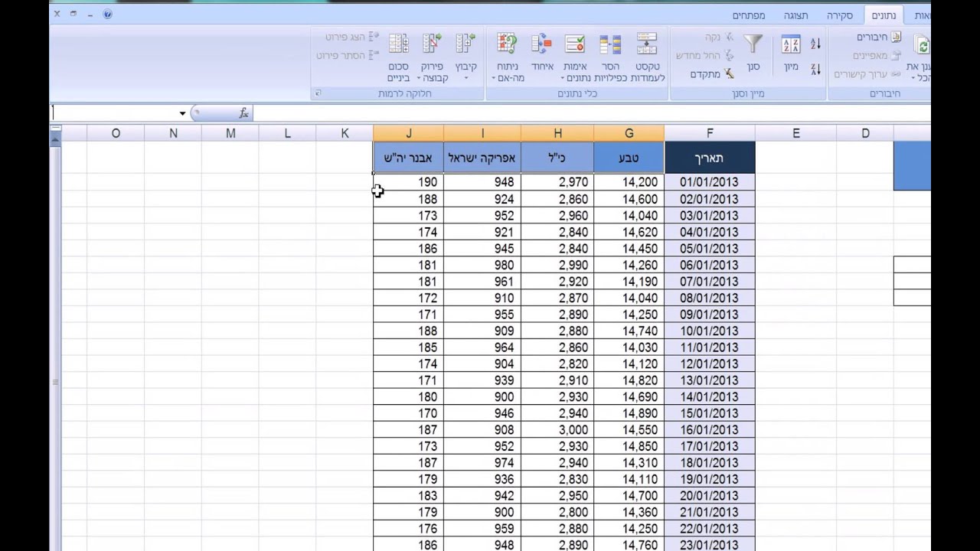Open the מיין (Sort) dialog

click(791, 54)
